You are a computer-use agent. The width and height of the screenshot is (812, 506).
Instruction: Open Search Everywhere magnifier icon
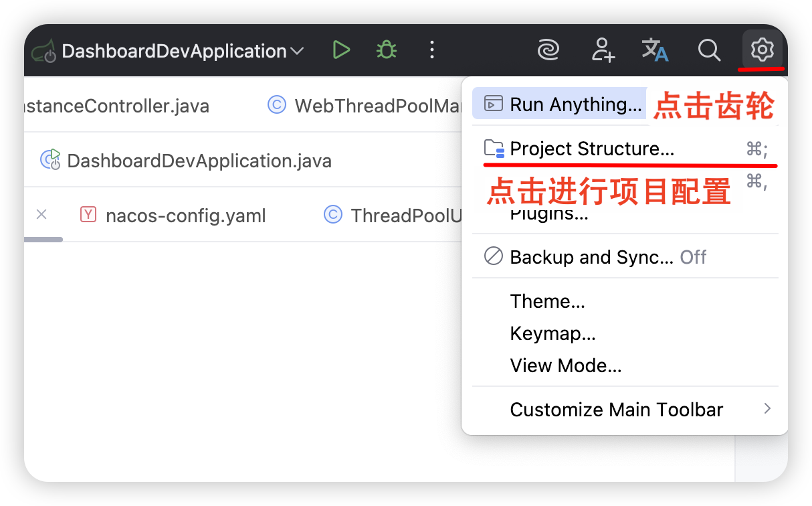tap(709, 50)
